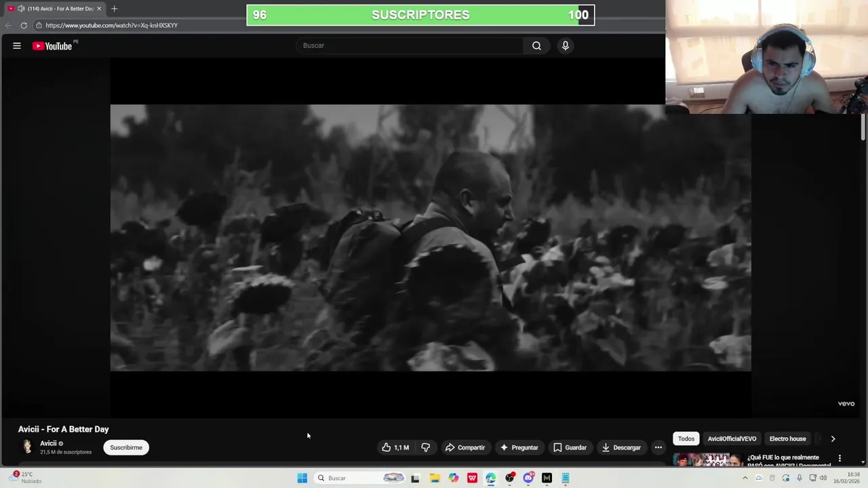Screen dimensions: 868x488
Task: Select the Avicii - For A Better Day tab
Action: tap(54, 9)
